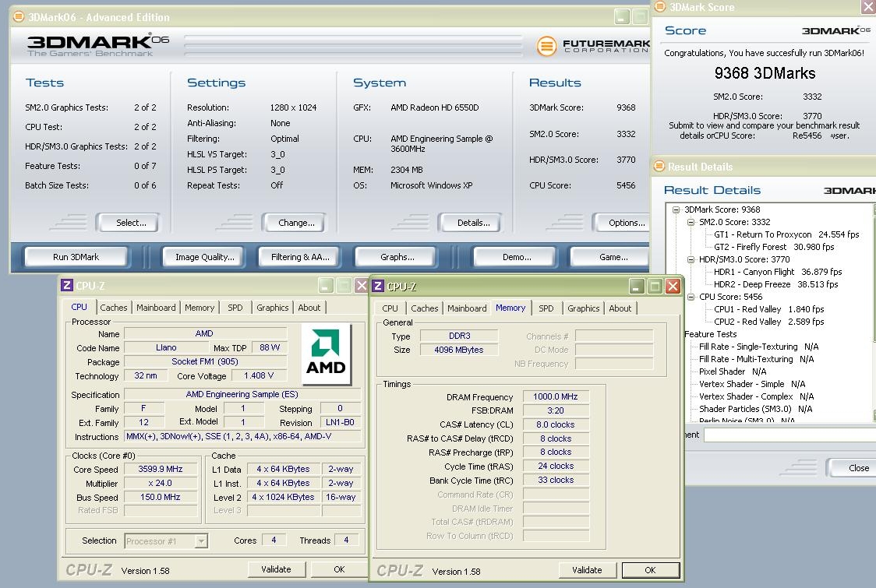Viewport: 876px width, 588px height.
Task: Click the Result Details vertical scrollbar
Action: pyautogui.click(x=874, y=313)
